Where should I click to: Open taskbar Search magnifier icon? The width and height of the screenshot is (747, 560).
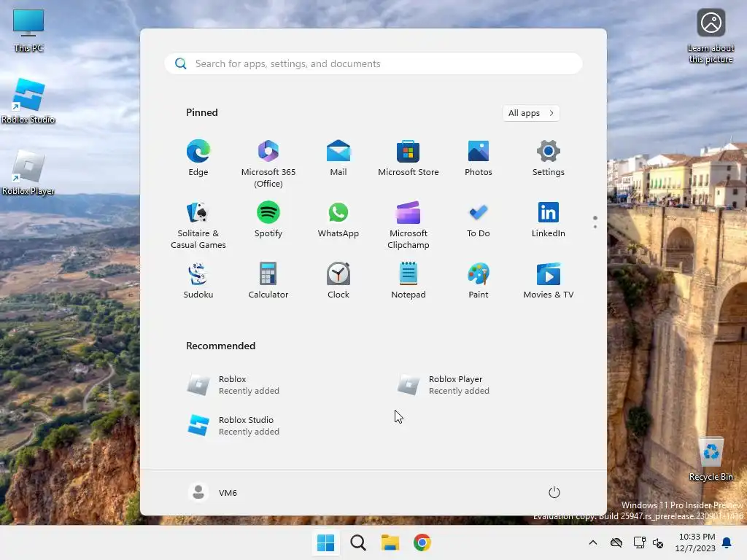click(357, 542)
